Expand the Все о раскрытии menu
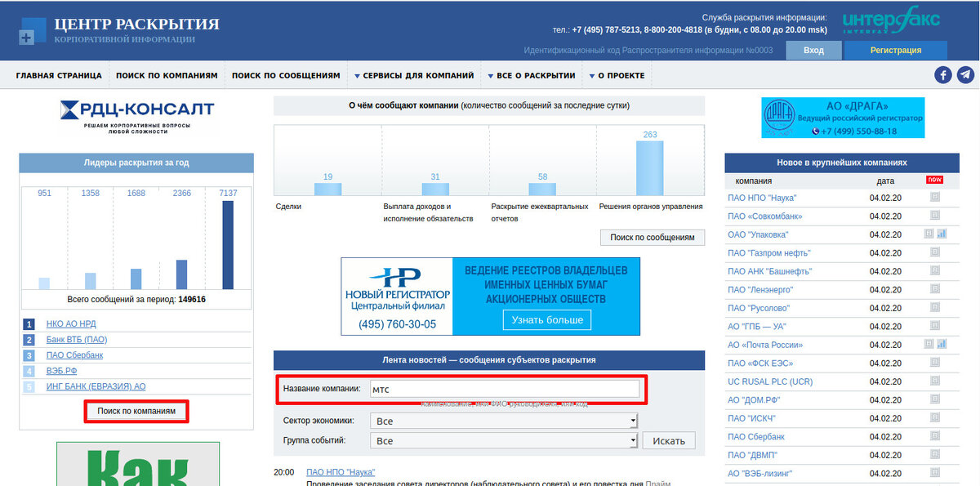Screen dimensions: 980x486 pos(532,75)
